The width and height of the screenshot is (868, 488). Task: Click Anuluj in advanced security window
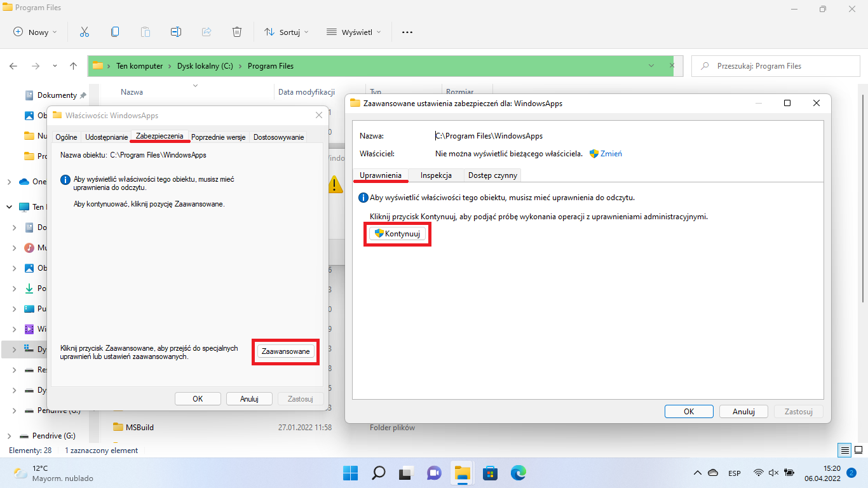[x=743, y=412]
